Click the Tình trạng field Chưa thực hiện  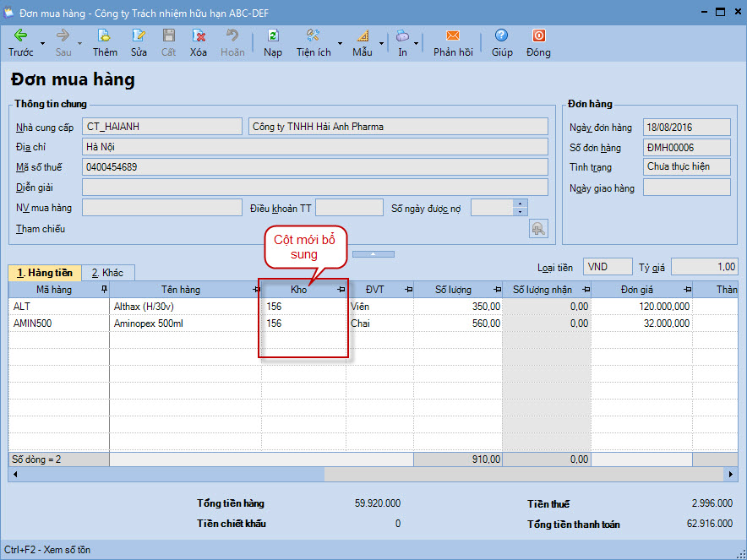(686, 166)
